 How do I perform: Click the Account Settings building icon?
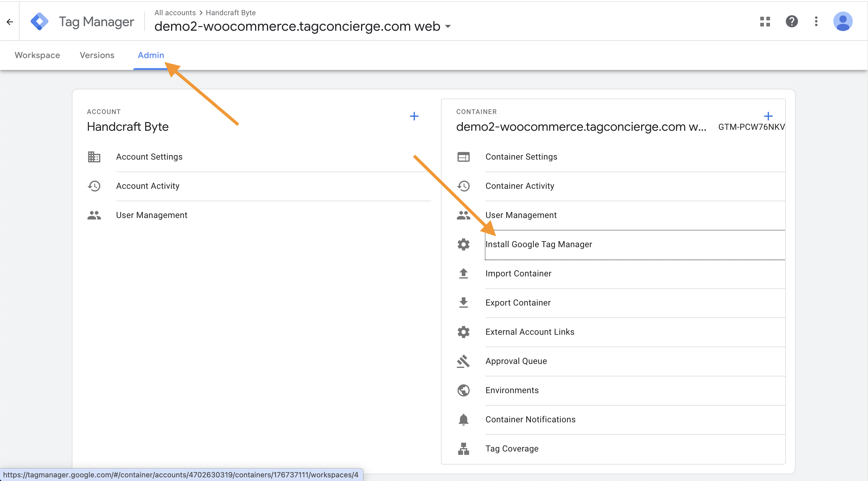[x=94, y=157]
